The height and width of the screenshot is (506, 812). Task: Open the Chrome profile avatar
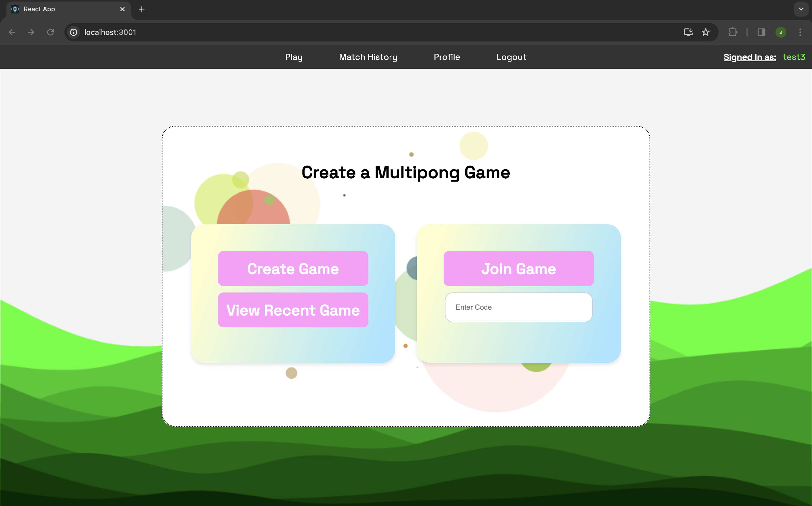[x=781, y=32]
